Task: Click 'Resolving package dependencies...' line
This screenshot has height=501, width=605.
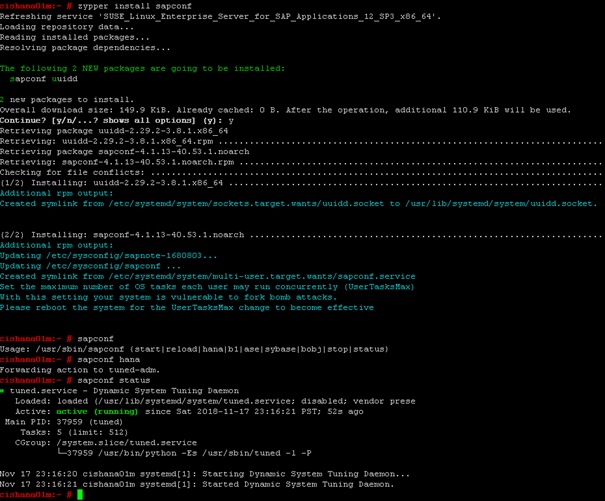Action: (x=85, y=48)
